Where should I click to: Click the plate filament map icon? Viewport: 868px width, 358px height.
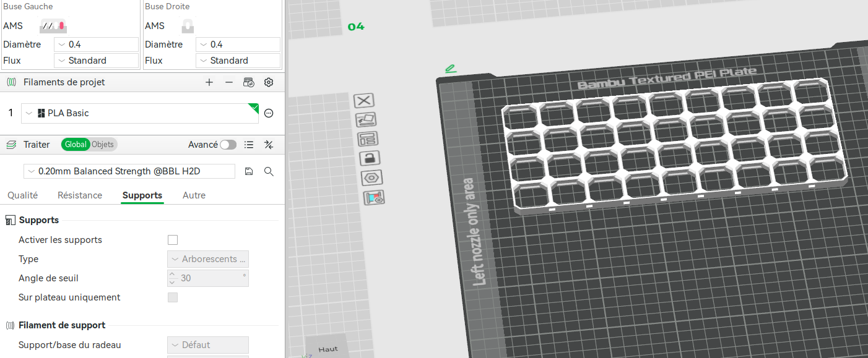click(374, 197)
